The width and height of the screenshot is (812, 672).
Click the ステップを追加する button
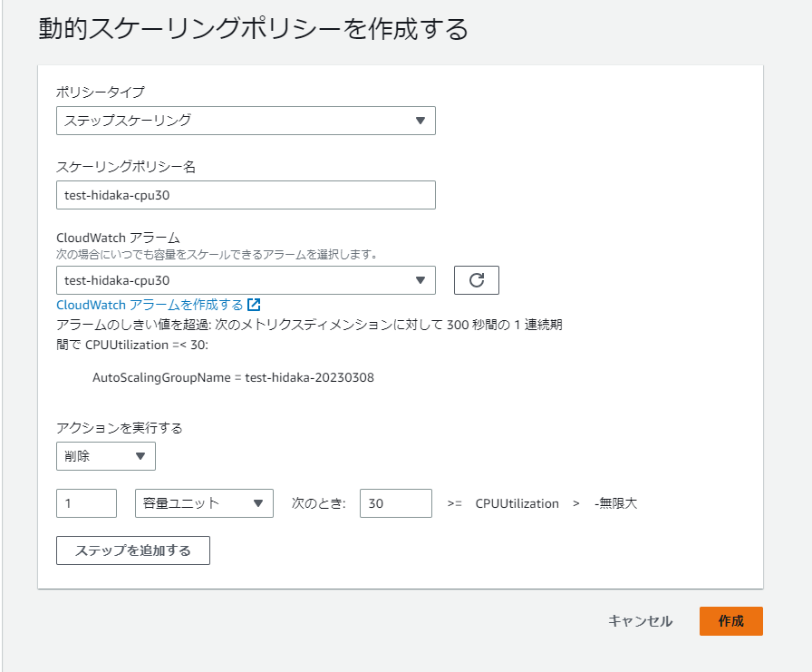133,550
